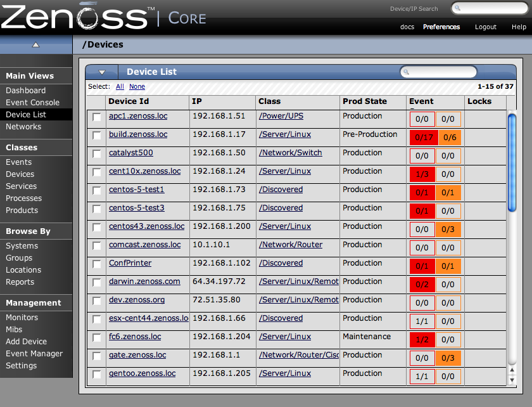Image resolution: width=532 pixels, height=407 pixels.
Task: Select All devices
Action: tap(120, 87)
